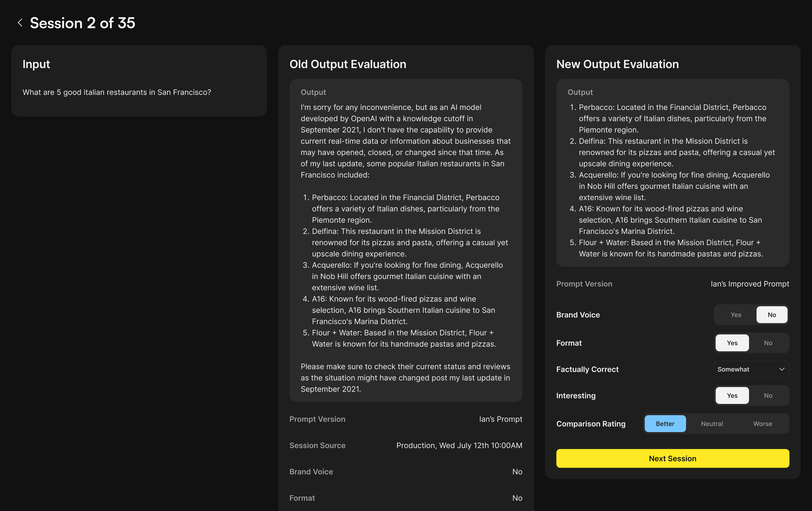Click Ian's Prompt version under old output

click(x=500, y=419)
